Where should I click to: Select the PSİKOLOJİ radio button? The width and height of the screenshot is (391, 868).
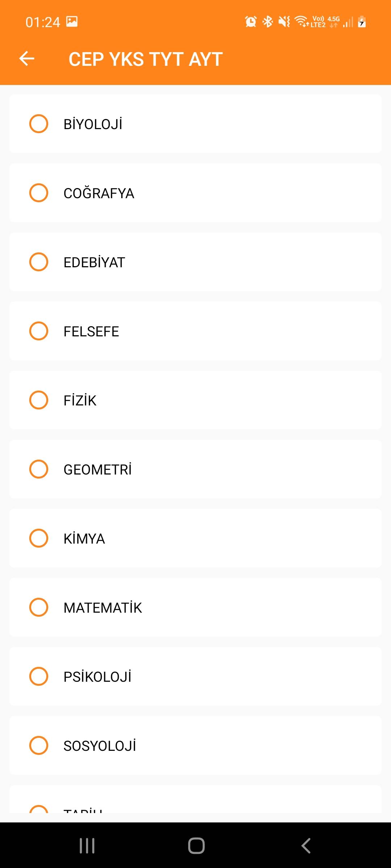pos(39,676)
